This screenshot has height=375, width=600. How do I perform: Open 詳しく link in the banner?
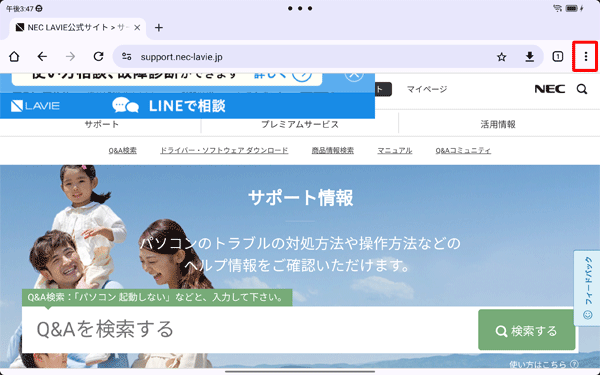[x=283, y=76]
